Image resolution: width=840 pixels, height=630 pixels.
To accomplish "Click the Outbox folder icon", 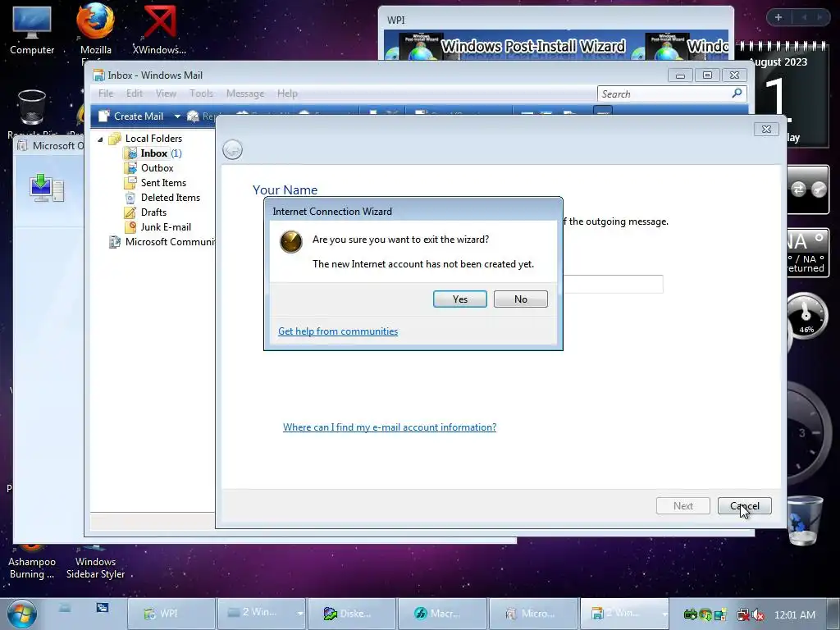I will (x=130, y=167).
